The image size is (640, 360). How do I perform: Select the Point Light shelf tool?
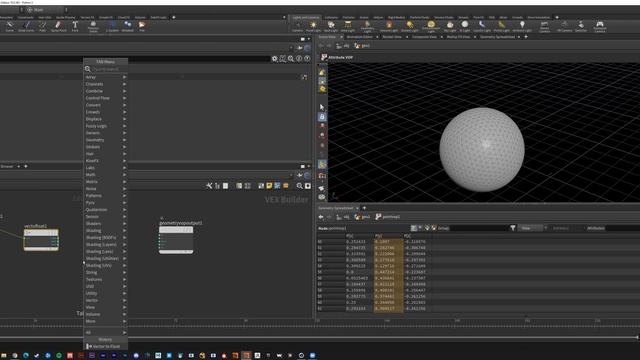click(x=313, y=27)
